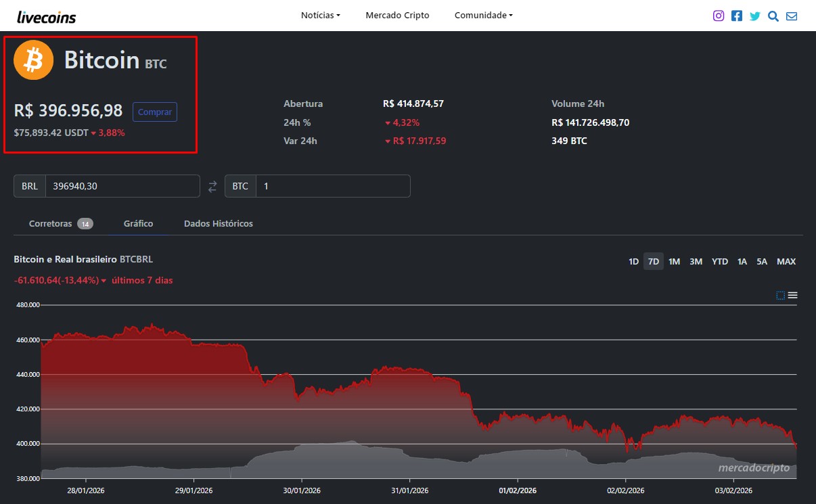
Task: Open the 'últimos 7 dias' selector
Action: coord(143,280)
